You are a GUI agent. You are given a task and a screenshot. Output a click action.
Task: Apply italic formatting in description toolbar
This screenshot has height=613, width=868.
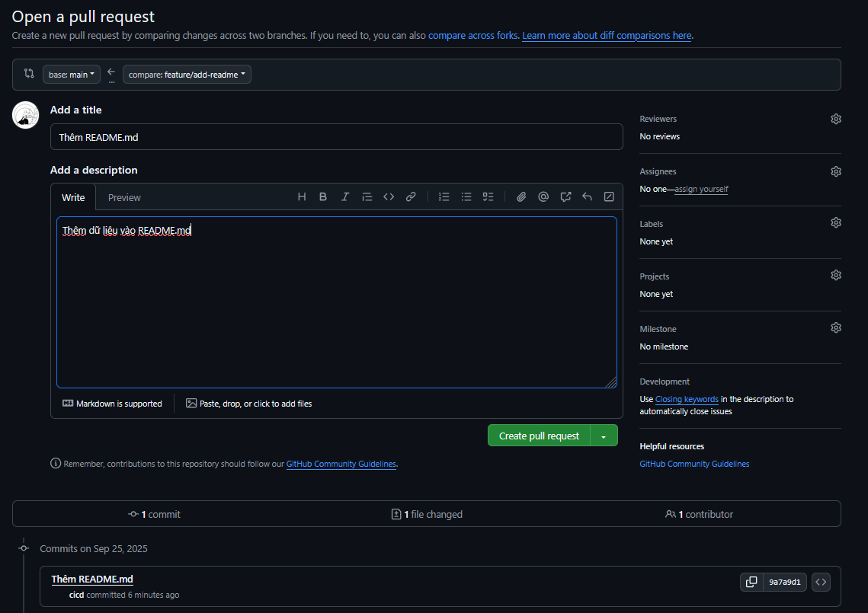click(x=345, y=196)
